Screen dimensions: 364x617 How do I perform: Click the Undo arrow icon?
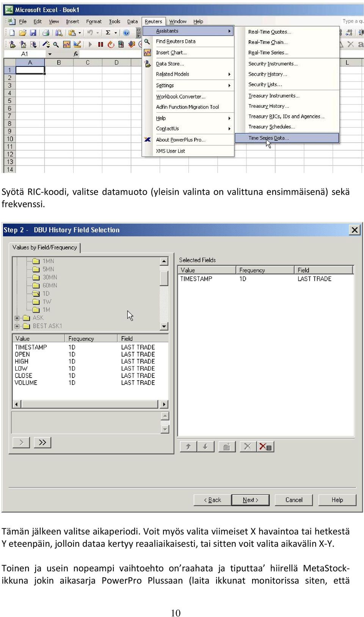[x=90, y=33]
